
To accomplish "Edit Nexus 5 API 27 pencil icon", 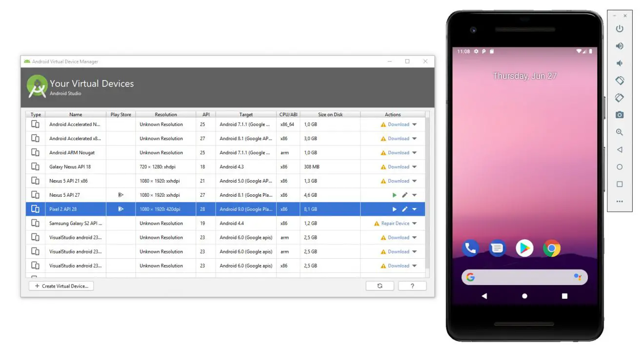I will pyautogui.click(x=404, y=195).
